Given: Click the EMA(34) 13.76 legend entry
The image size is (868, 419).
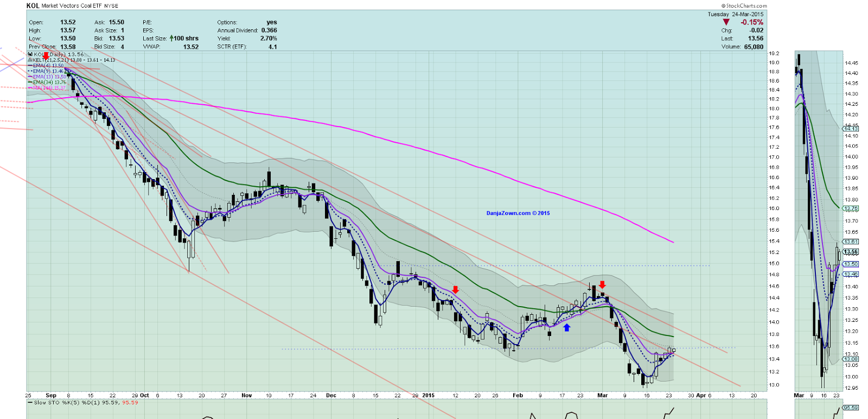Looking at the screenshot, I should (x=47, y=82).
